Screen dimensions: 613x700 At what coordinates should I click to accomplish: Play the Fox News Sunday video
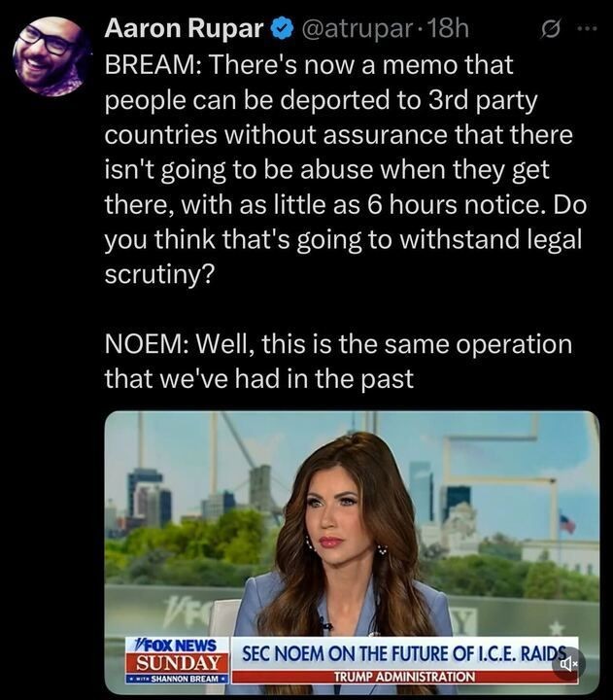click(x=352, y=552)
